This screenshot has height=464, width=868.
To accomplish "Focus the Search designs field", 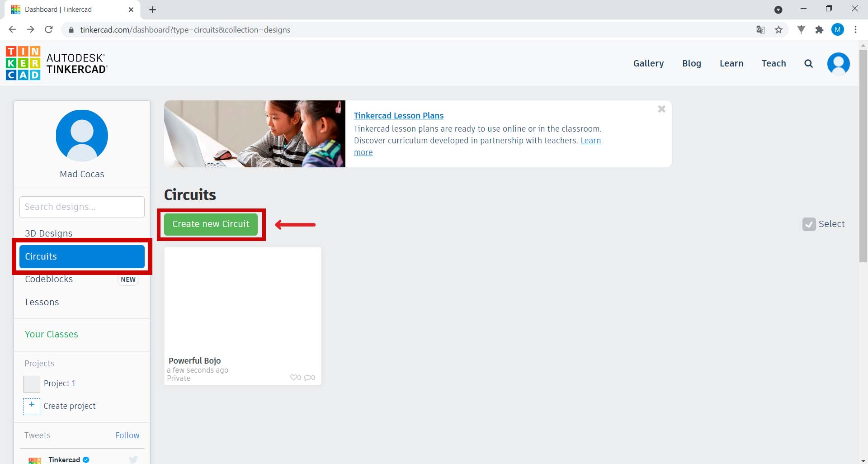I will coord(82,207).
